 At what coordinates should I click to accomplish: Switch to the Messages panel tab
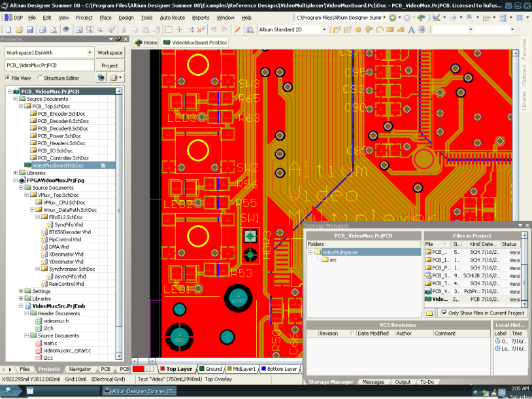373,382
